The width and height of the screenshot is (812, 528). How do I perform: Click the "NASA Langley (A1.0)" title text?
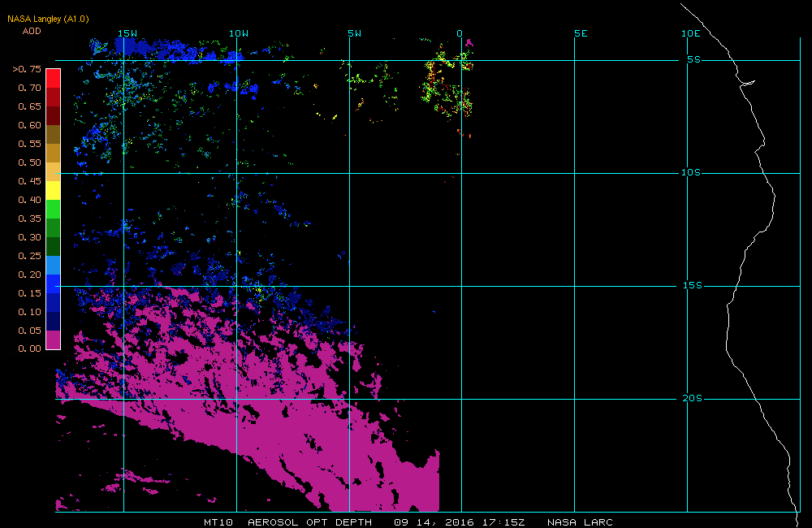pos(48,19)
